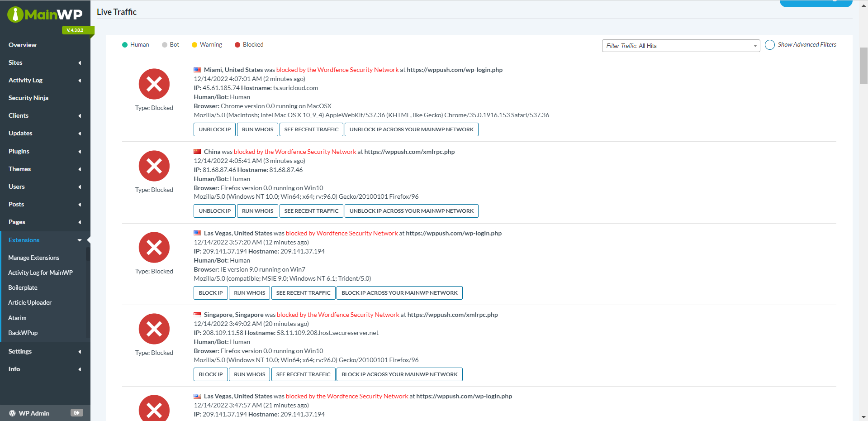The image size is (868, 421).
Task: Click the gray Bot legend dot
Action: [x=165, y=45]
